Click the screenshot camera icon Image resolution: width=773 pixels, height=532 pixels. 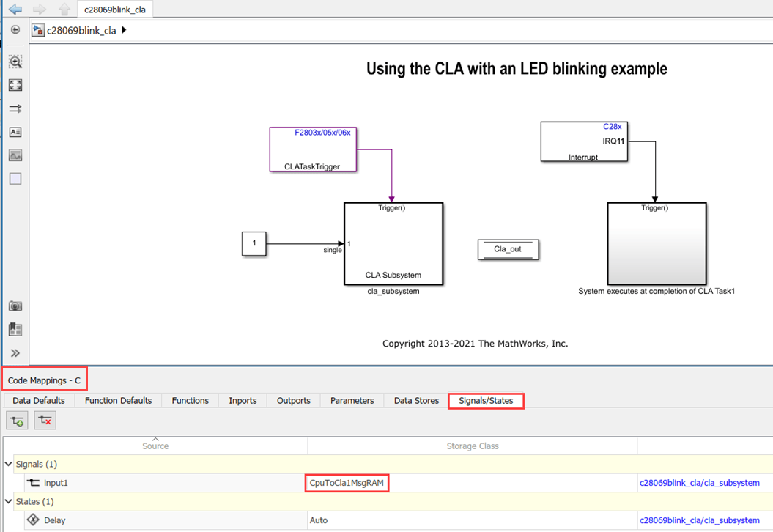click(x=15, y=306)
